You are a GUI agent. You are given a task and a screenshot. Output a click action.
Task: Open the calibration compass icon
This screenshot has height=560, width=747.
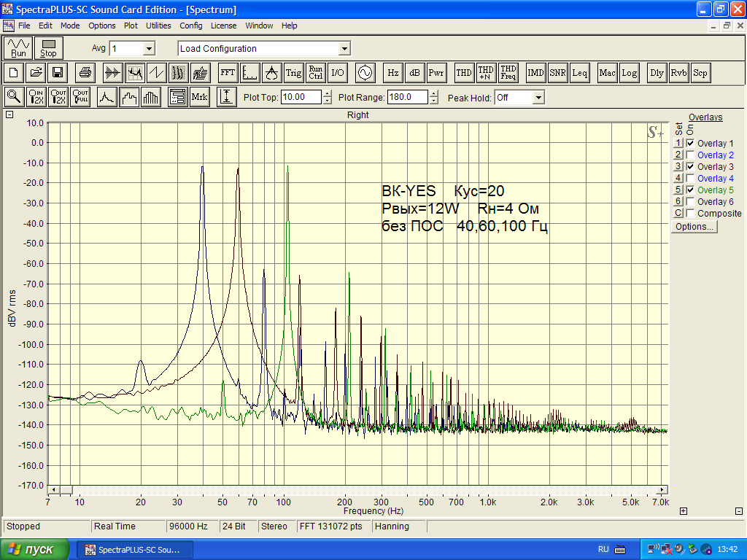click(271, 73)
